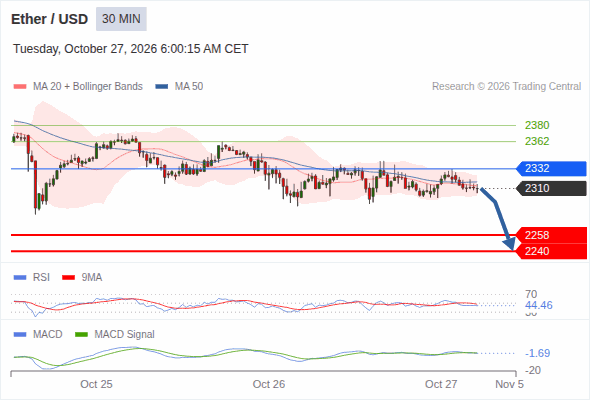Image resolution: width=590 pixels, height=400 pixels.
Task: Click the MACD value -1.69
Action: tap(537, 353)
